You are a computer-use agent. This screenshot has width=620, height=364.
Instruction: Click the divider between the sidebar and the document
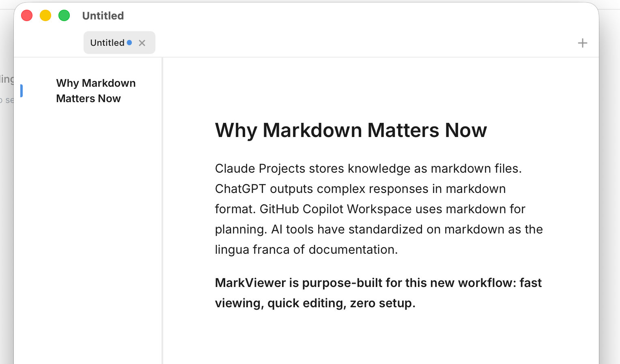162,211
